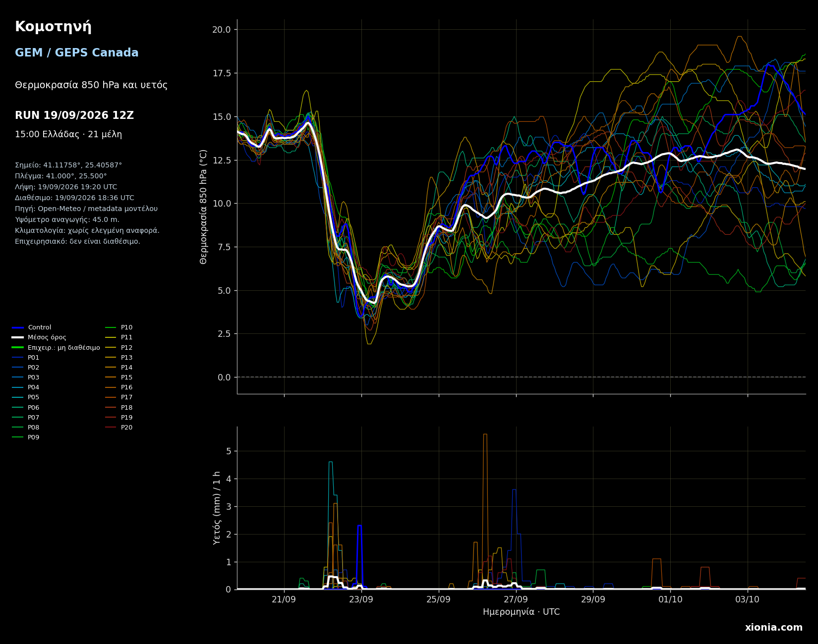This screenshot has height=644, width=818.
Task: Click the Control legend entry
Action: (x=32, y=327)
